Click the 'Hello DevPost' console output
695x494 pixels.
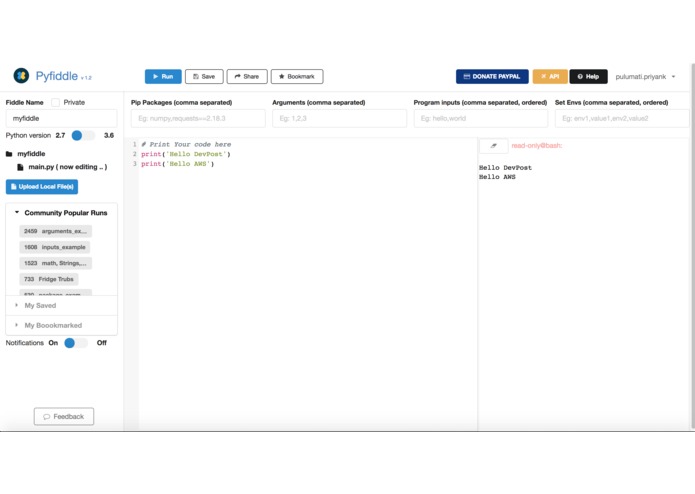point(505,167)
